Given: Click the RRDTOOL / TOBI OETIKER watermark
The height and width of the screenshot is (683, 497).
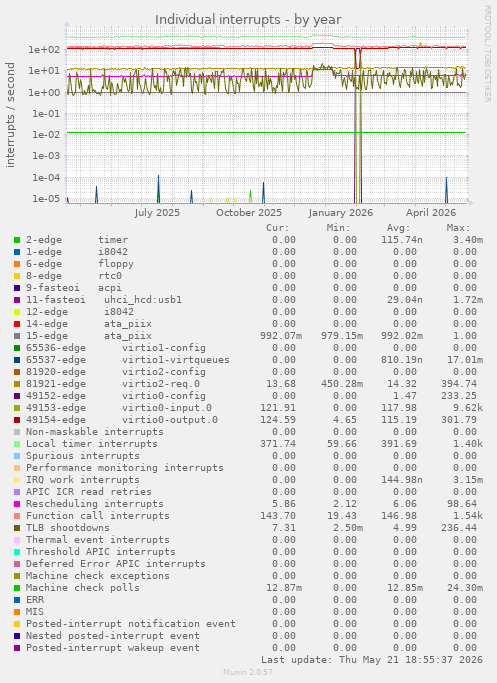Looking at the screenshot, I should 487,54.
